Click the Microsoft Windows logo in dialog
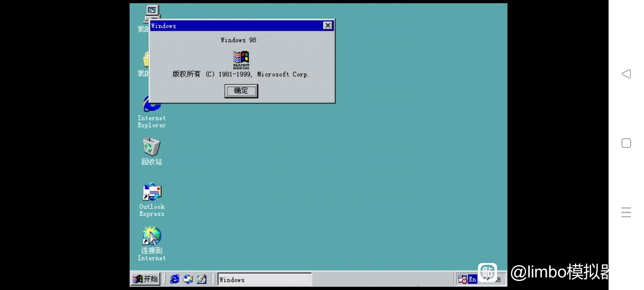Viewport: 644px width, 290px height. pos(241,60)
